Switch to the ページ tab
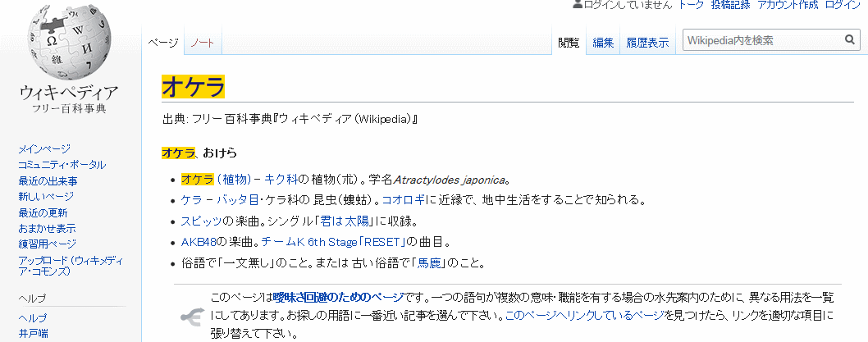This screenshot has height=342, width=868. pyautogui.click(x=163, y=43)
